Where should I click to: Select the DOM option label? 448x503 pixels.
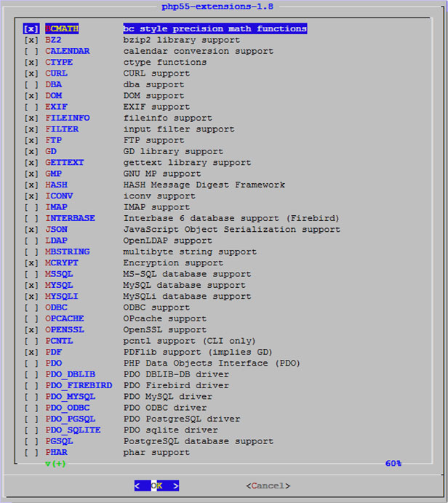pyautogui.click(x=54, y=96)
